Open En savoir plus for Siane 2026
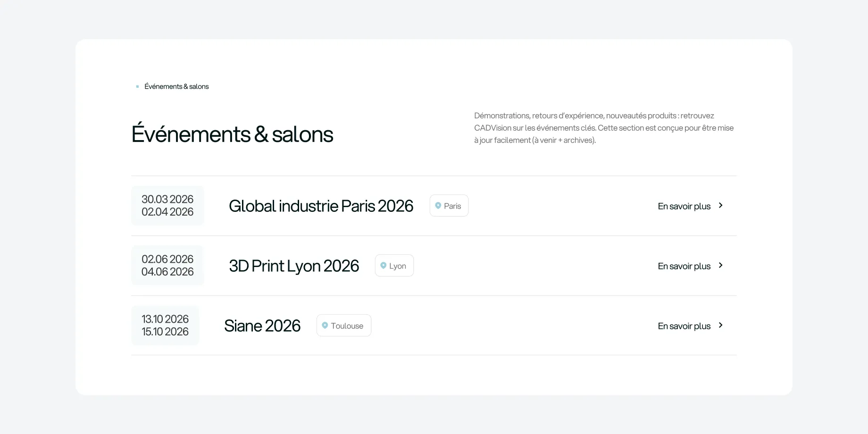The image size is (868, 434). pos(684,326)
